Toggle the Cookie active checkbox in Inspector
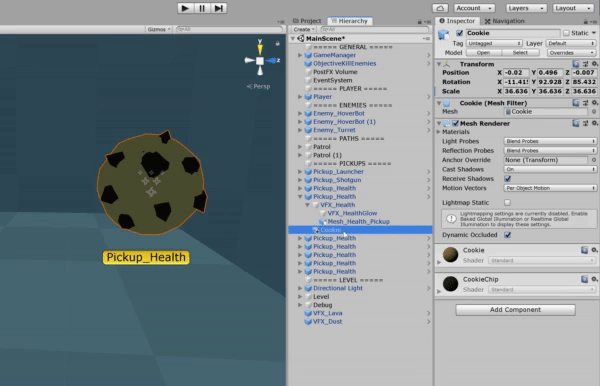The image size is (600, 386). (460, 33)
